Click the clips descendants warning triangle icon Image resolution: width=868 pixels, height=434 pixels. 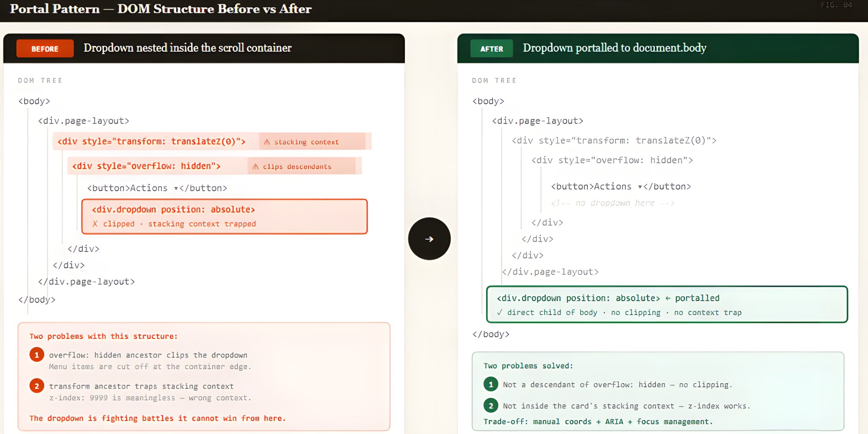point(256,167)
